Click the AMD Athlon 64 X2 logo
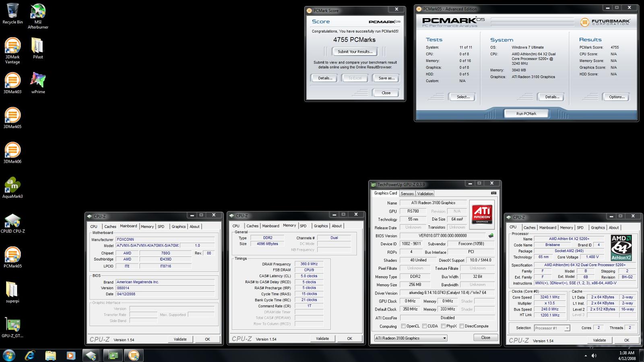 point(621,247)
